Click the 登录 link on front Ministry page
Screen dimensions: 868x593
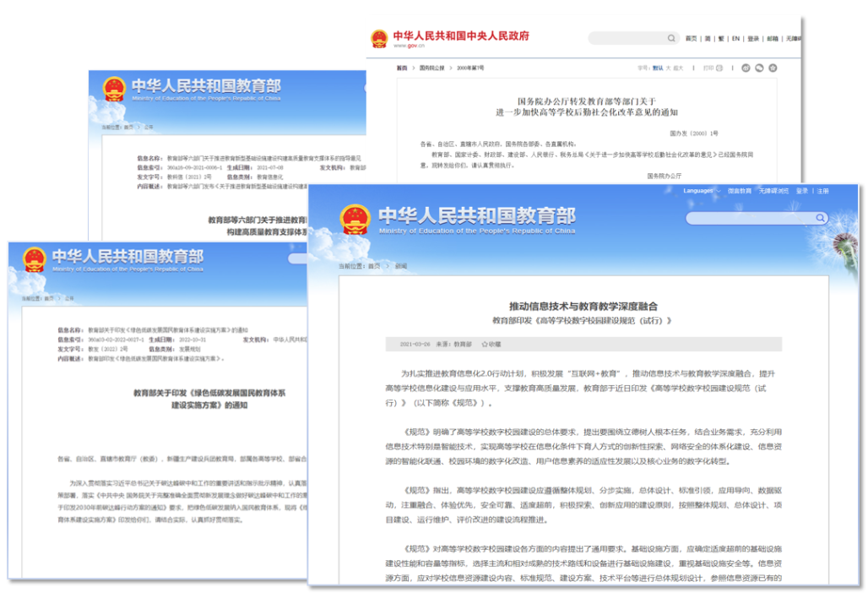coord(801,191)
